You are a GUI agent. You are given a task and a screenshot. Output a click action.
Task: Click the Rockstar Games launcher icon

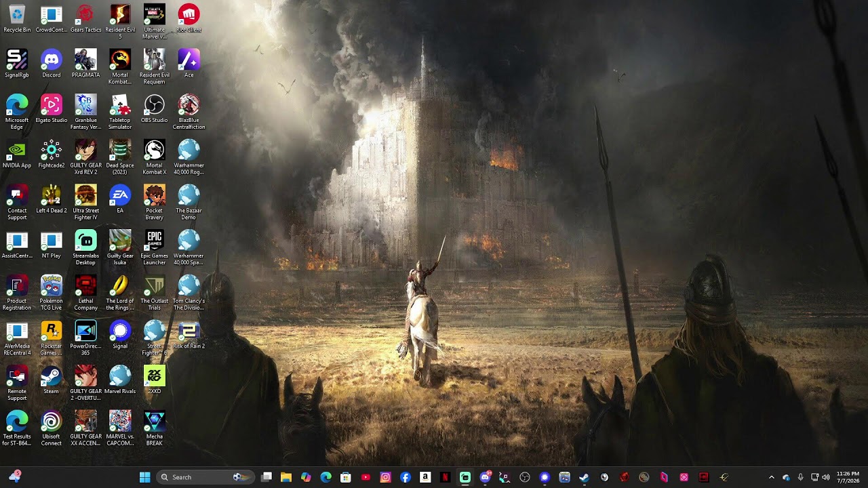coord(52,338)
